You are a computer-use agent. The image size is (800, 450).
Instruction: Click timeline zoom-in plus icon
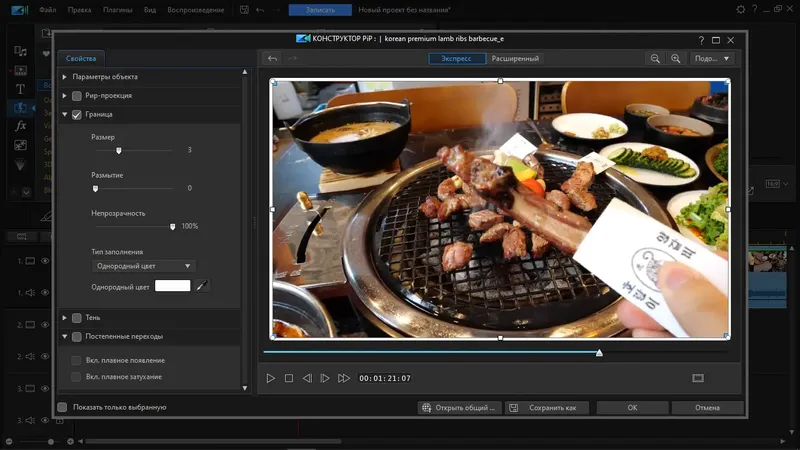(x=70, y=441)
